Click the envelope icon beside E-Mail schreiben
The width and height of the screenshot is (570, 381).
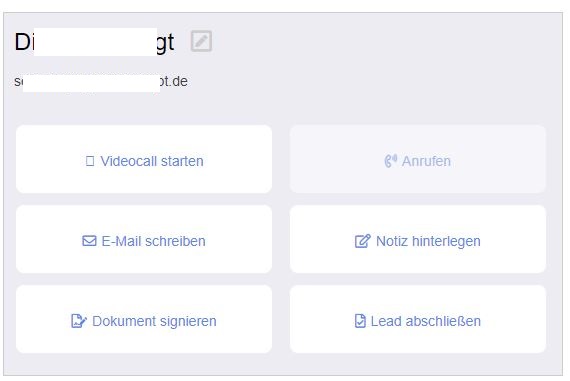[x=89, y=241]
